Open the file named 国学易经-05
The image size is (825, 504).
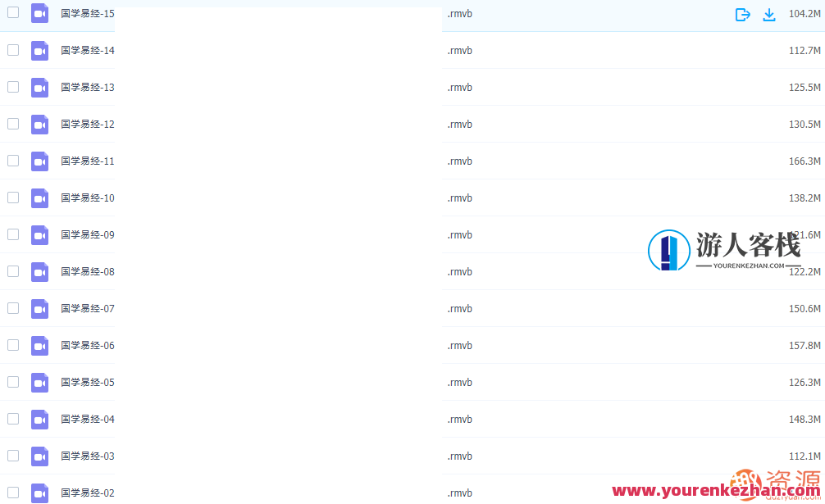coord(88,383)
